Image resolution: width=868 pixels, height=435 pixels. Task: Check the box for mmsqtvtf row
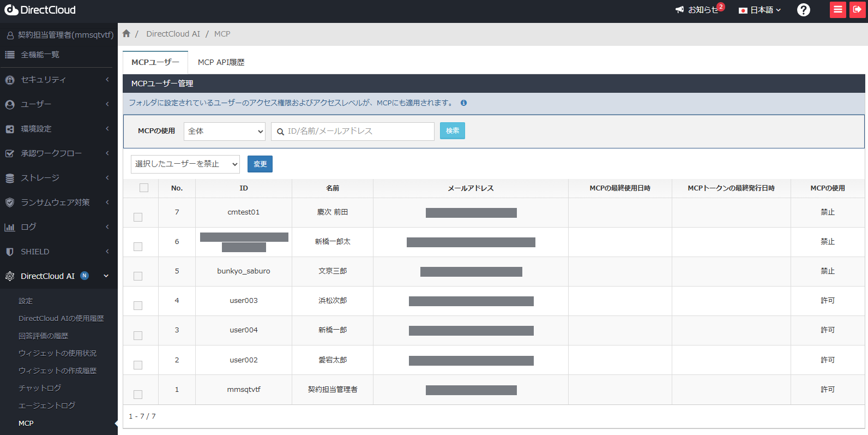click(138, 395)
